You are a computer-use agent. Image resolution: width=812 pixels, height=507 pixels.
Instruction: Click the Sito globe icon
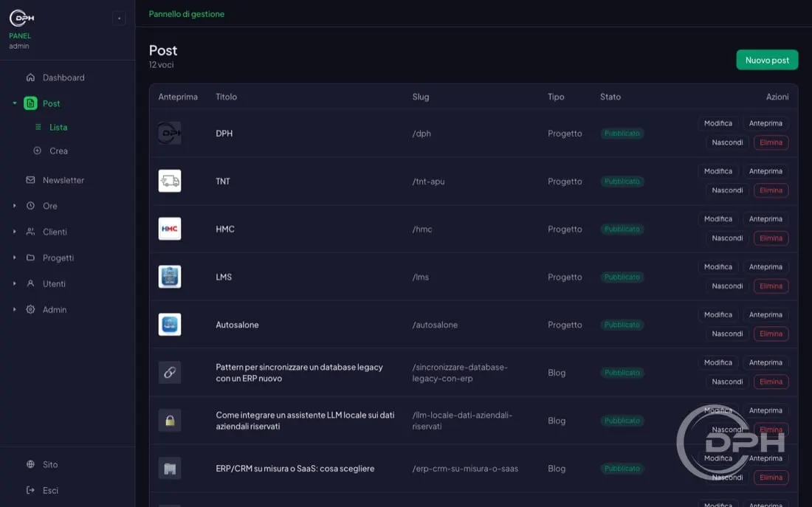30,464
